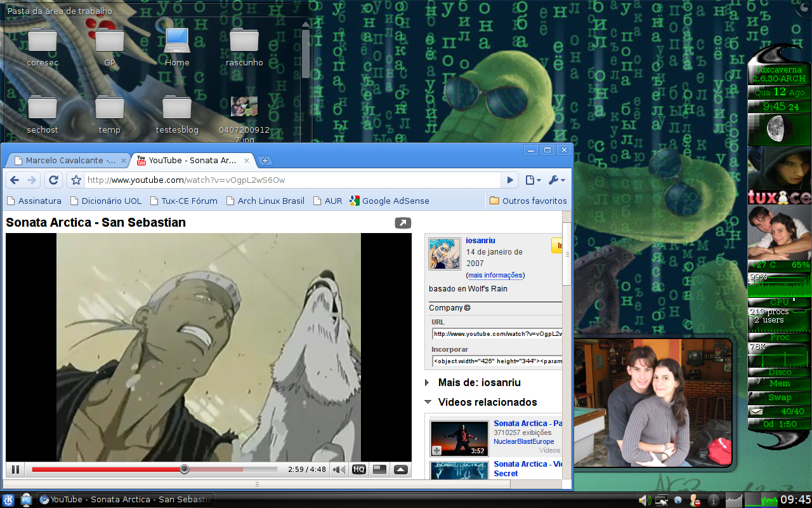Toggle video annotations in the player
812x508 pixels.
(x=379, y=469)
